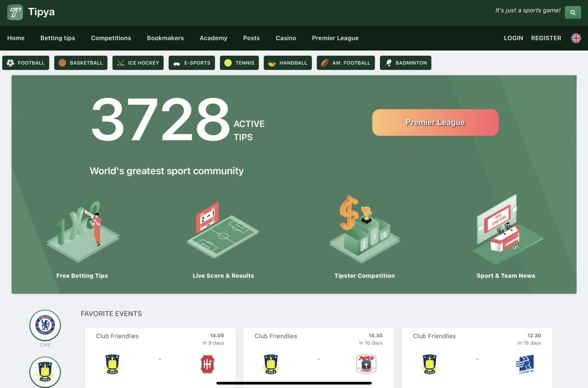Select the Brøndby badge in the sidebar
Viewport: 588px width, 388px height.
(x=45, y=371)
